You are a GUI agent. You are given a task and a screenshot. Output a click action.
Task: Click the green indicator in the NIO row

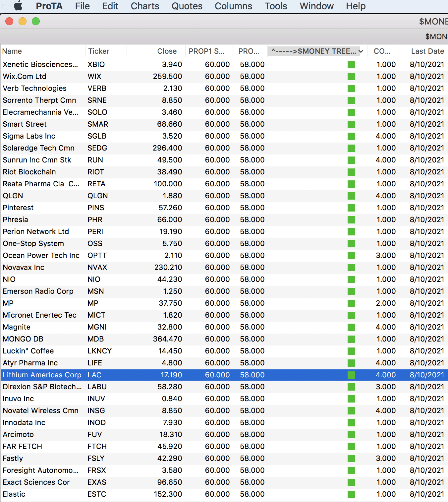tap(351, 280)
